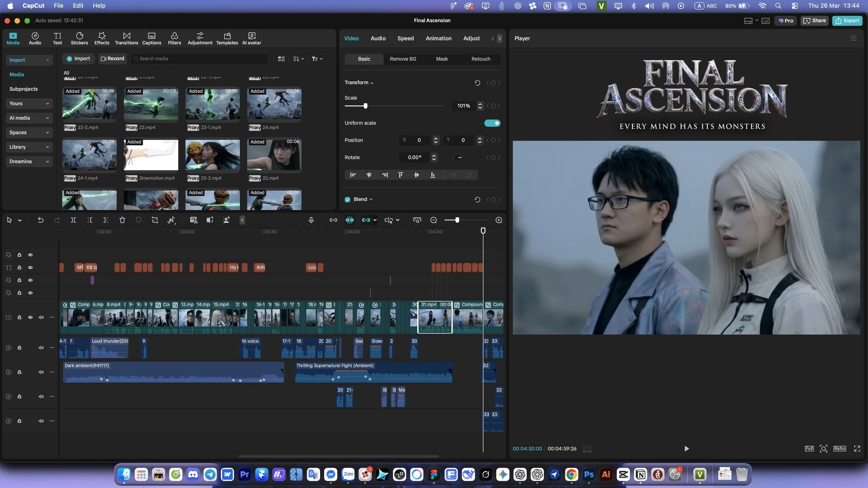Open the Player panel hamburger menu
Image resolution: width=868 pixels, height=488 pixels.
pyautogui.click(x=854, y=38)
